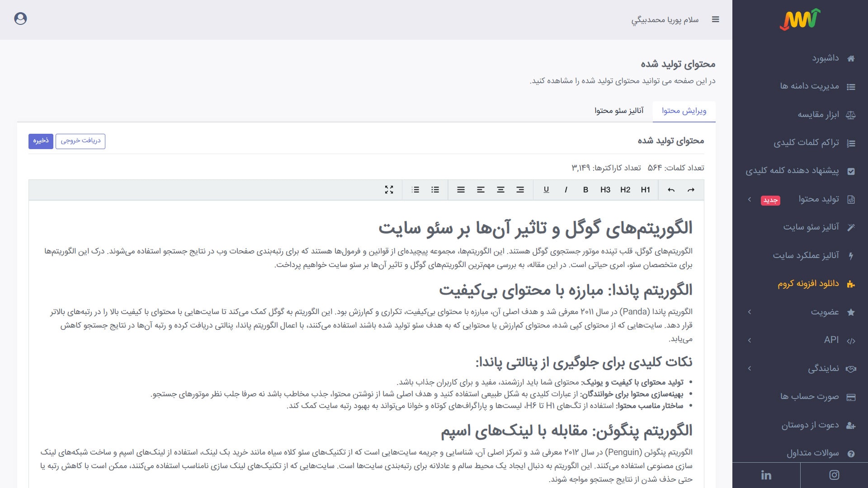Apply H3 heading style
868x488 pixels.
(605, 190)
